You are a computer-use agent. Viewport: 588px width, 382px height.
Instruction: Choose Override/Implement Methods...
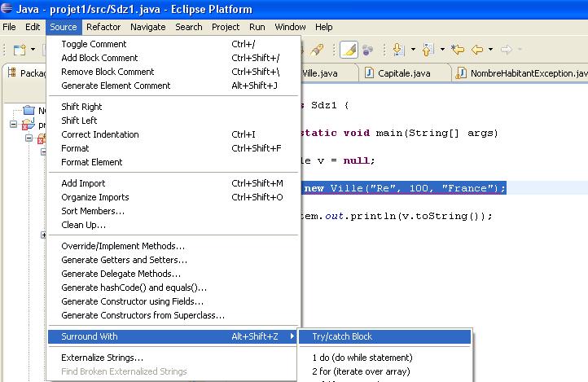click(x=173, y=246)
